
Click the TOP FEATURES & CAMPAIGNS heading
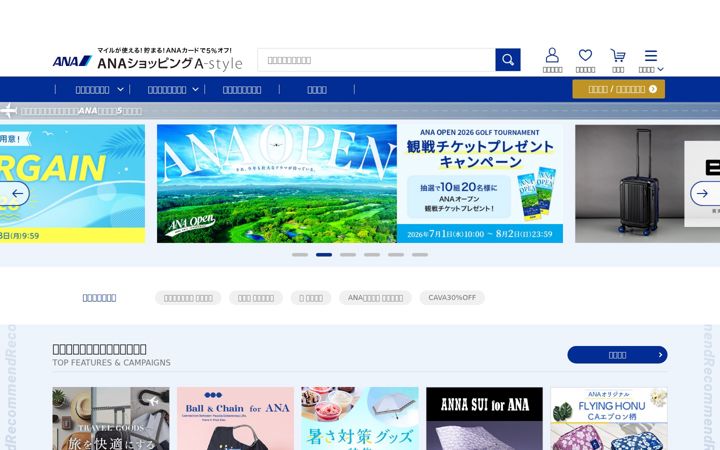point(111,362)
